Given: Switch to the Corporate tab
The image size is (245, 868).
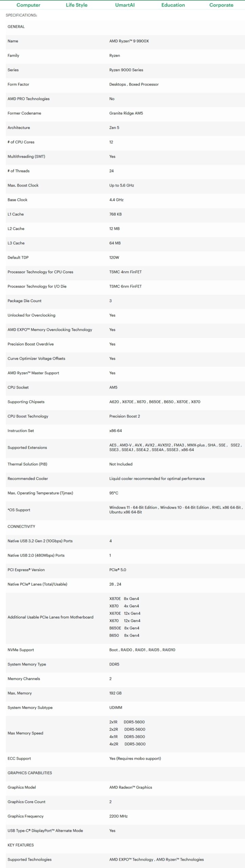Looking at the screenshot, I should 221,5.
